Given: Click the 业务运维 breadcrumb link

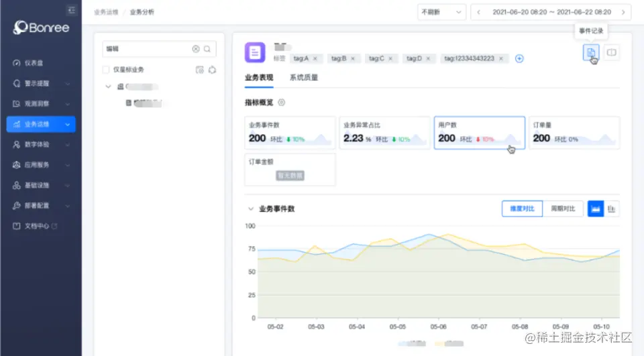Looking at the screenshot, I should point(106,12).
